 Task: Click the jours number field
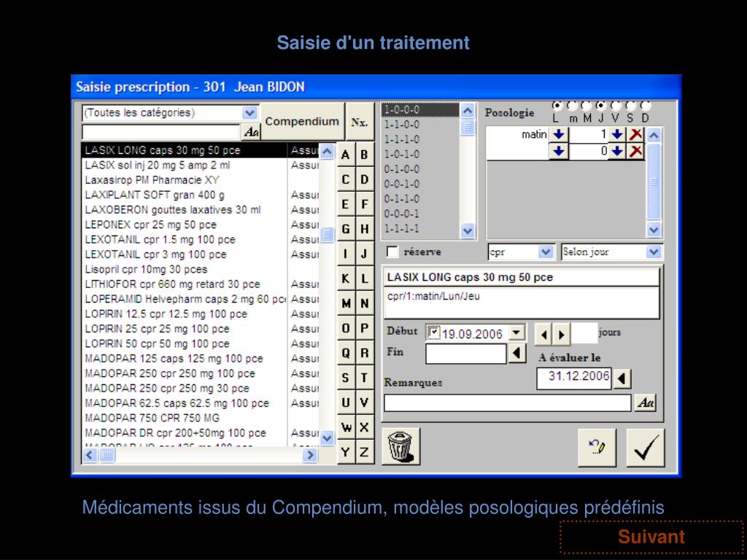(584, 333)
